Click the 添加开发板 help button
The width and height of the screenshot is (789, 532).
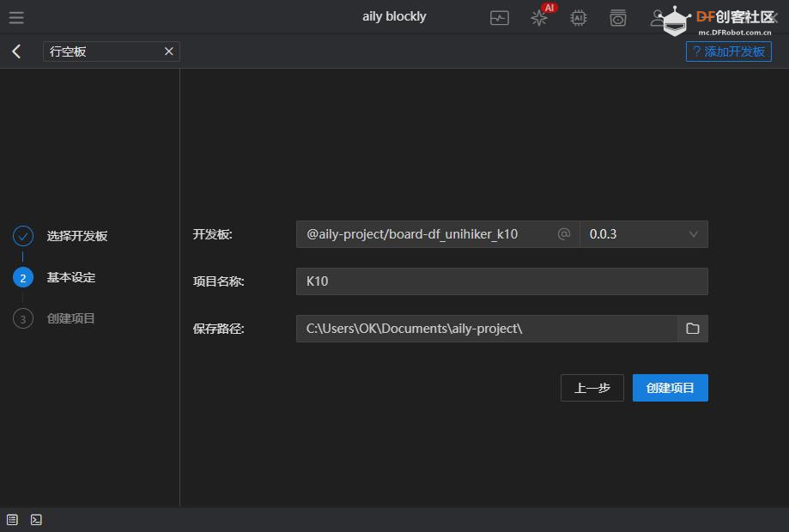[x=728, y=51]
